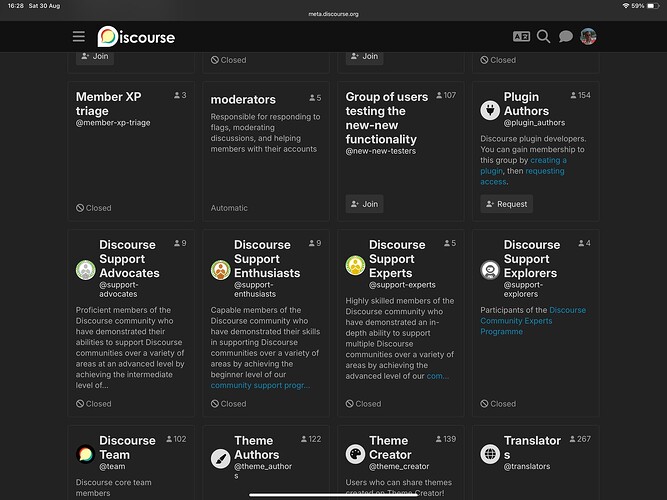The width and height of the screenshot is (667, 500).
Task: Open the Discourse Team group title
Action: [x=127, y=447]
